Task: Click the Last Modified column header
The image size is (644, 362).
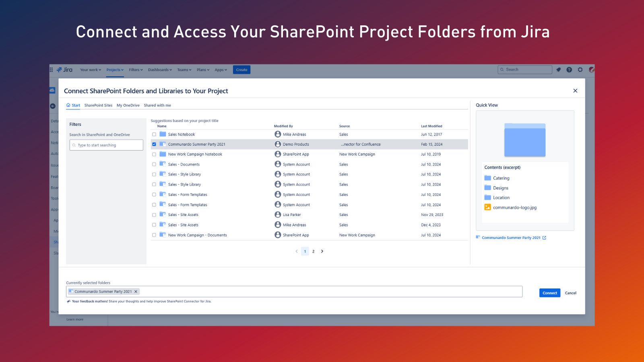Action: [x=431, y=126]
